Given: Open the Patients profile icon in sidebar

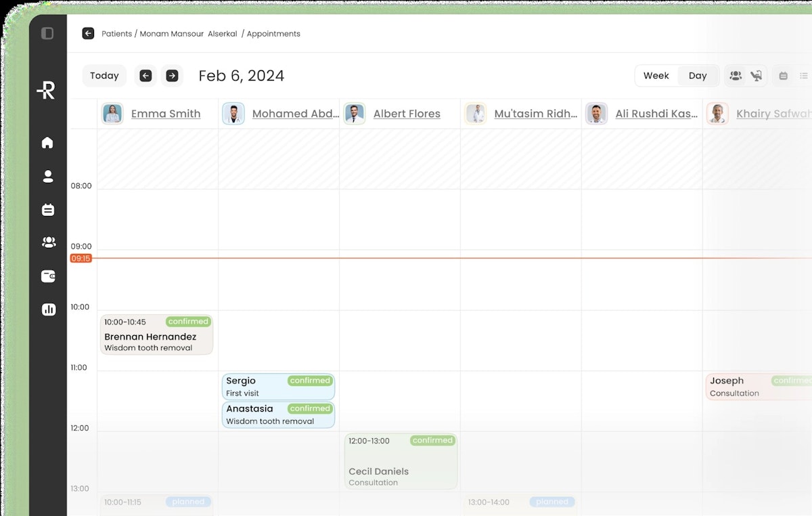Looking at the screenshot, I should (48, 177).
